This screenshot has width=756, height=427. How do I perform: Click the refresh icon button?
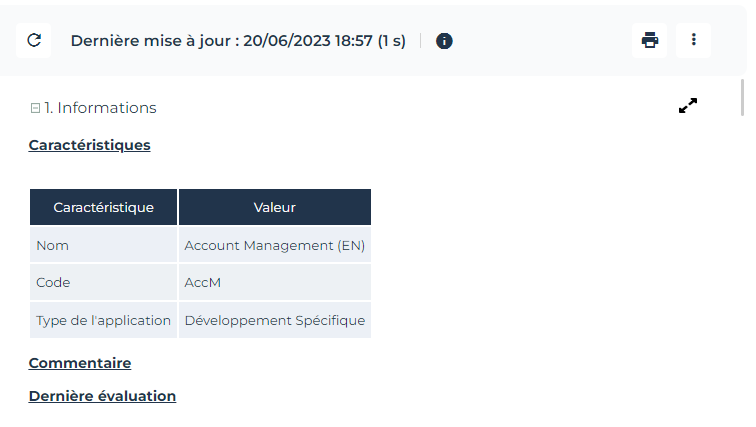click(34, 41)
